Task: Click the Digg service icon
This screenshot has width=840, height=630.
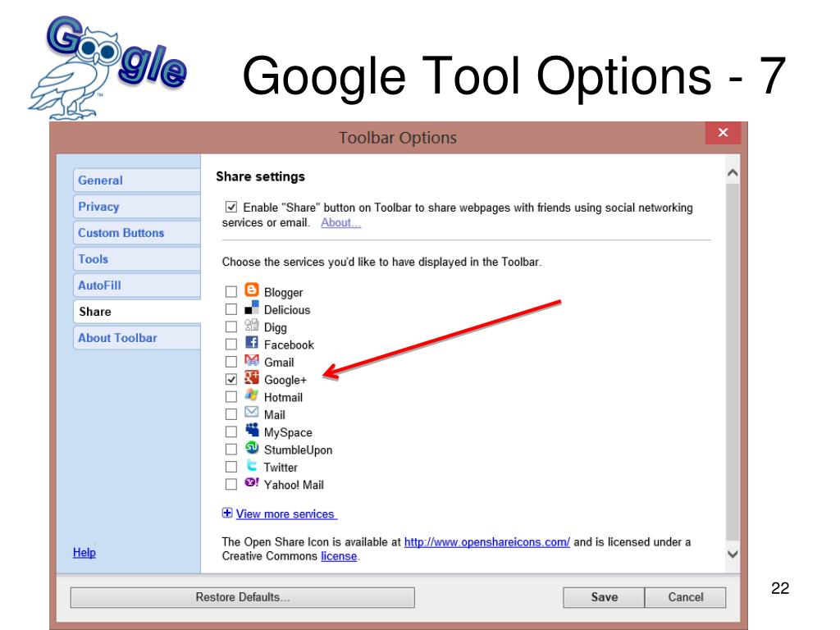Action: click(x=251, y=325)
